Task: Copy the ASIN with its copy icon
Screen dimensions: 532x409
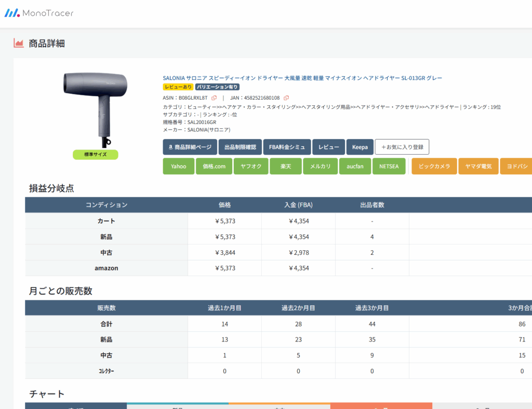Action: click(x=214, y=98)
